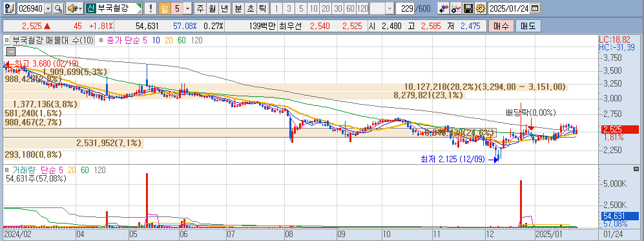Screen dimensions: 644x241
Task: Click the 배당락(0,00%) ex-dividend marker
Action: coord(531,112)
